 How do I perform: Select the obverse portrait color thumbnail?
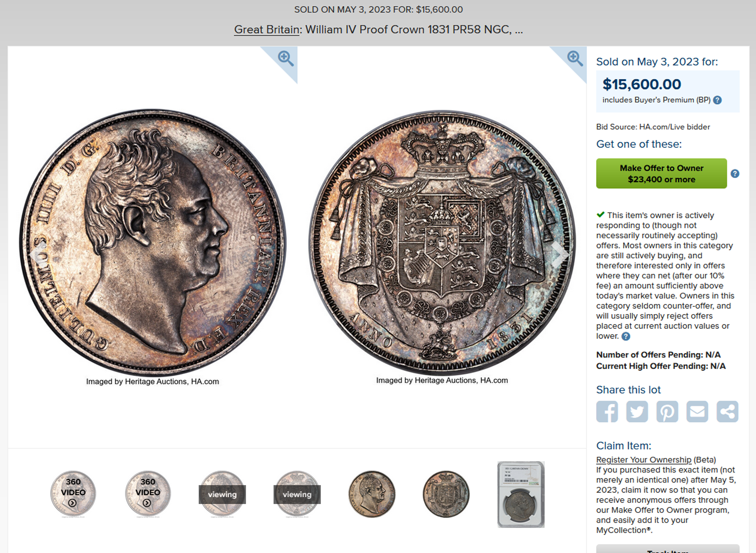372,494
